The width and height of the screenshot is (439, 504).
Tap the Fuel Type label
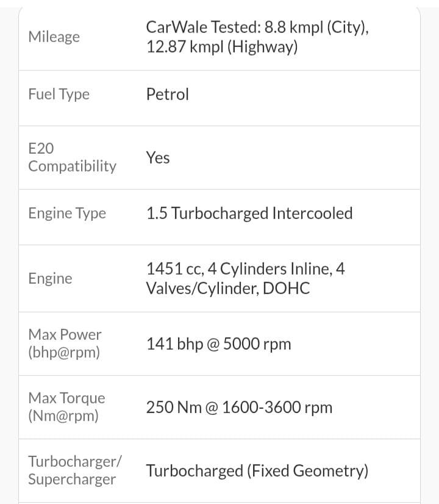(x=59, y=94)
